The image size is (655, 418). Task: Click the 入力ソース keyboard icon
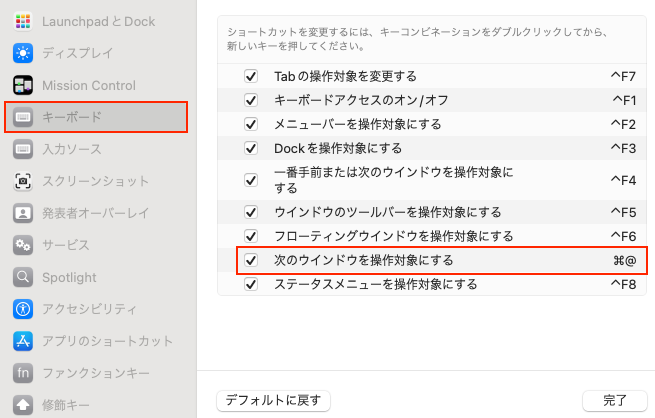point(24,149)
